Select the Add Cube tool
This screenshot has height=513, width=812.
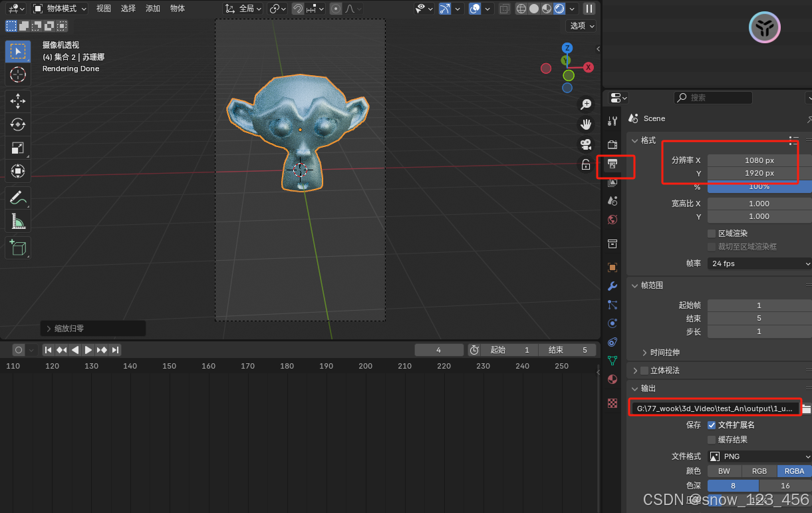coord(18,248)
